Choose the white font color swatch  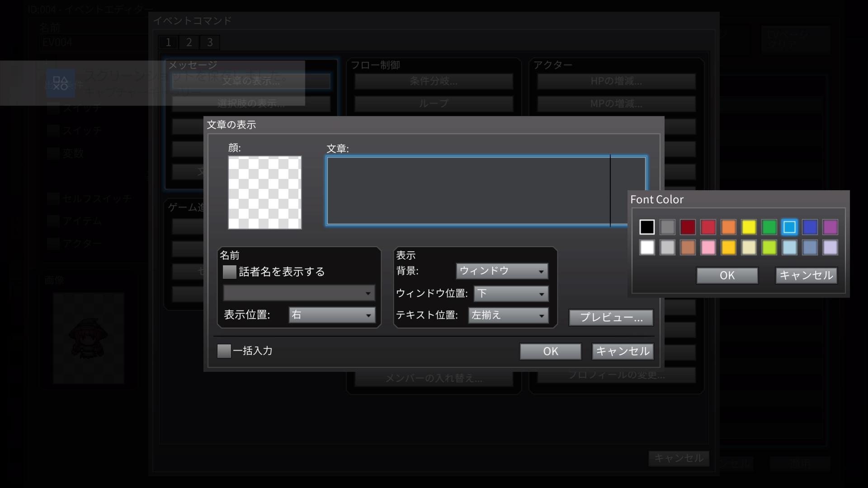647,247
